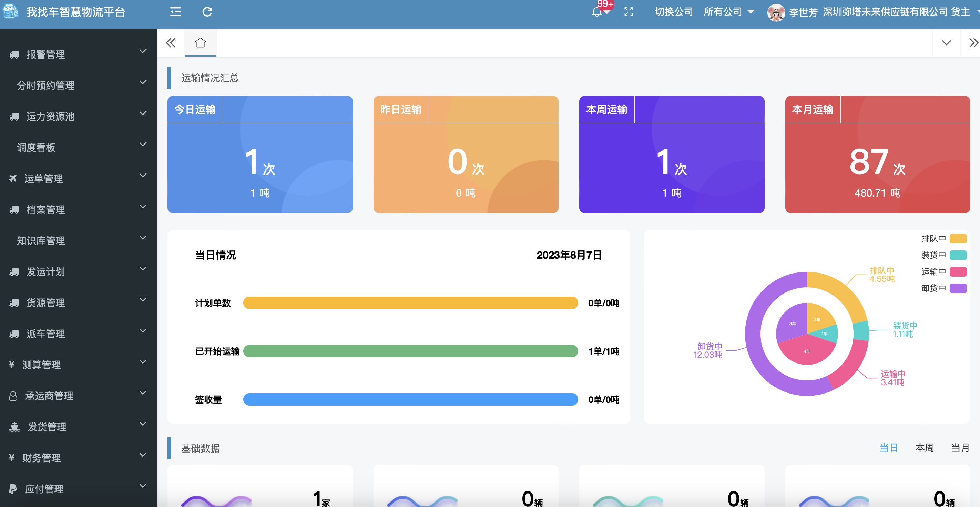Expand the 档案管理 menu chevron
Image resolution: width=980 pixels, height=507 pixels.
pos(143,207)
